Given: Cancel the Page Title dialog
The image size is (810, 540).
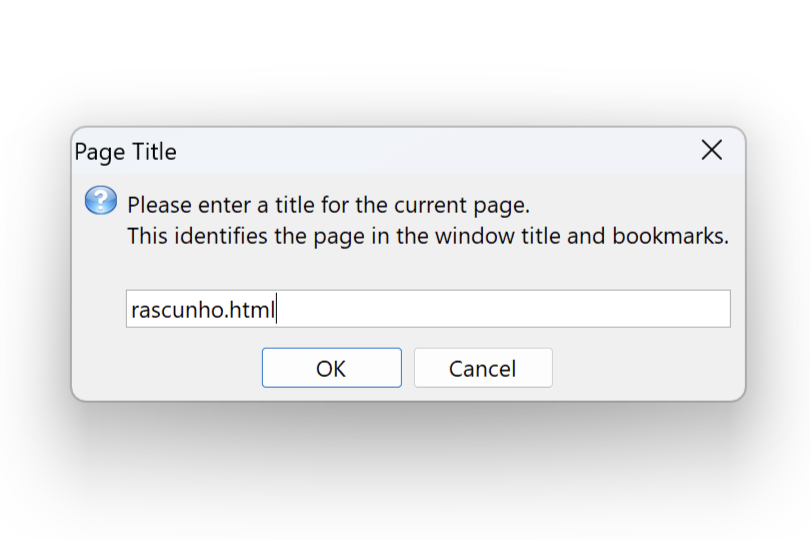Looking at the screenshot, I should [x=482, y=368].
